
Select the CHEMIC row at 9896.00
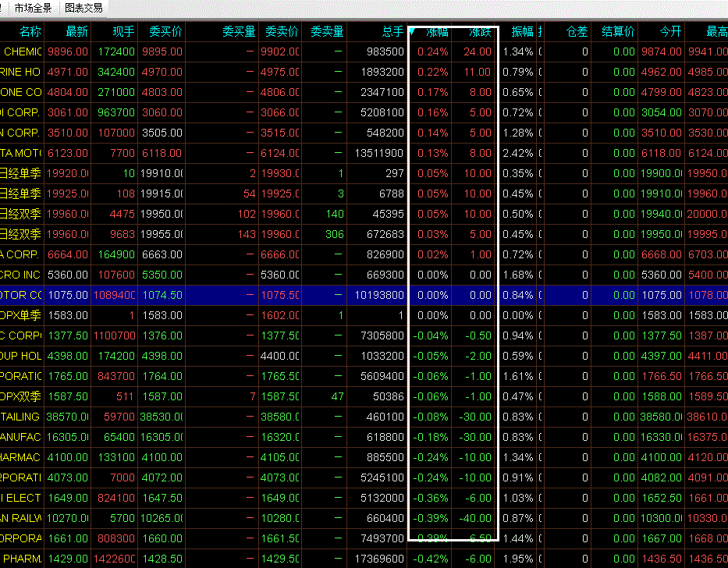pos(364,51)
